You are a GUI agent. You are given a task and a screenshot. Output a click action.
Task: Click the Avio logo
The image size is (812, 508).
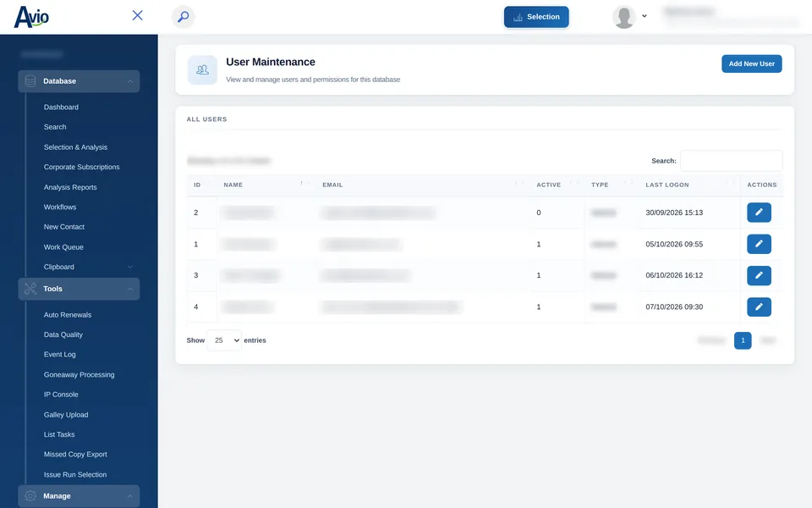point(31,17)
